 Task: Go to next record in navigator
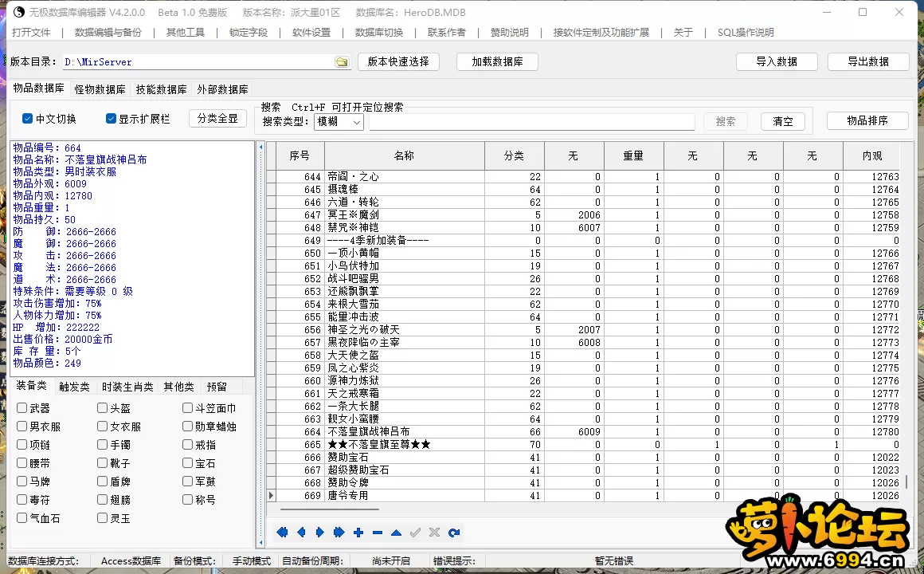click(x=320, y=533)
